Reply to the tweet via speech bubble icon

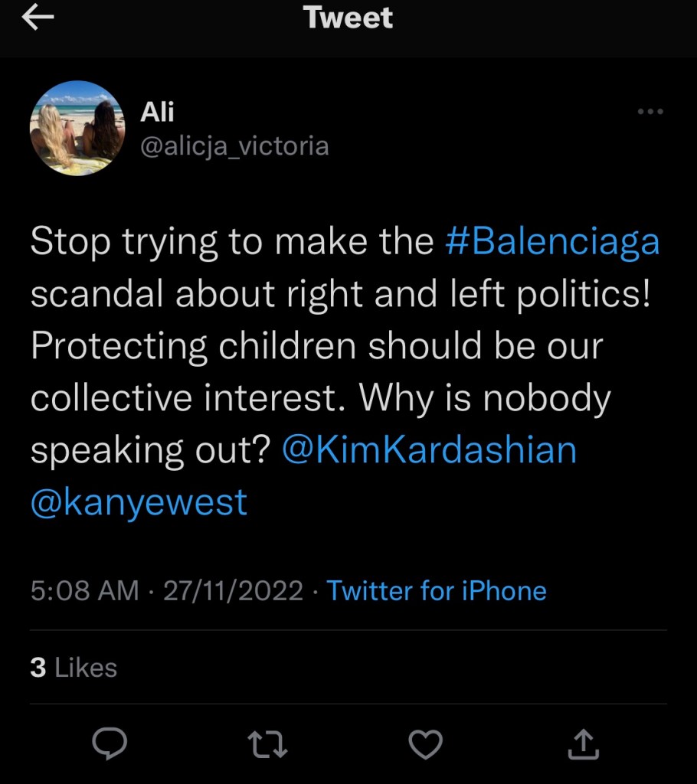tap(110, 742)
